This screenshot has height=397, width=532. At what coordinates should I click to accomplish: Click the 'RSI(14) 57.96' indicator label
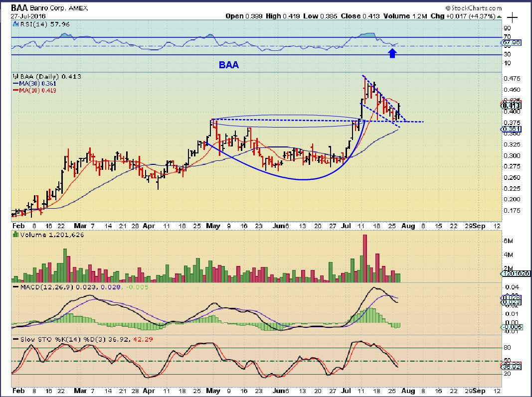45,24
